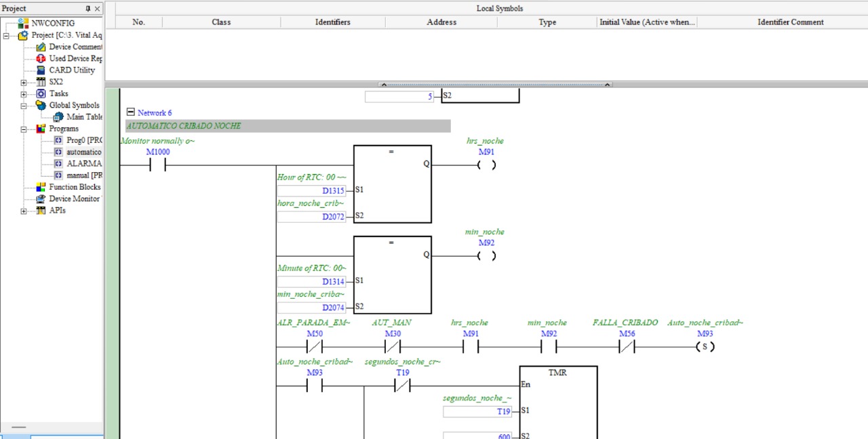Select the NWCONFIG icon in project tree

tap(23, 23)
